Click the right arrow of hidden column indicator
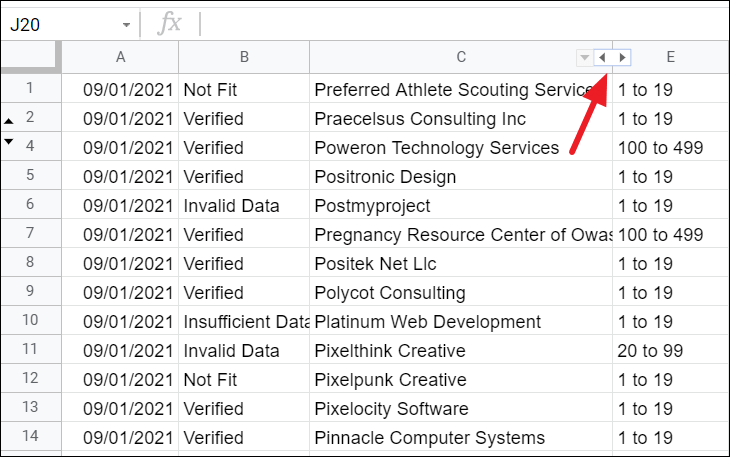730x457 pixels. [622, 58]
